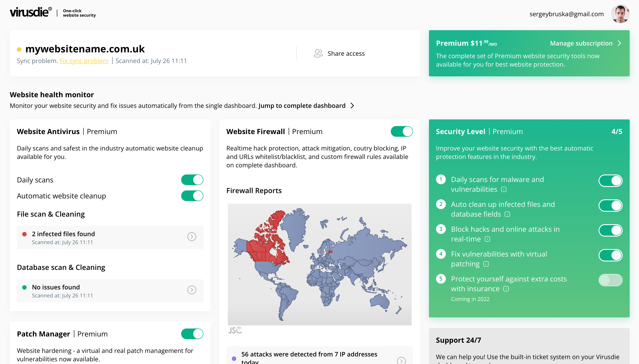Open the 56 attacks detected row arrow
This screenshot has width=639, height=364.
tap(401, 361)
